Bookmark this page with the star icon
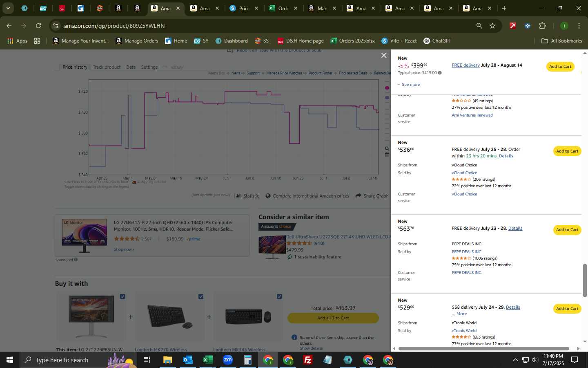 (492, 26)
